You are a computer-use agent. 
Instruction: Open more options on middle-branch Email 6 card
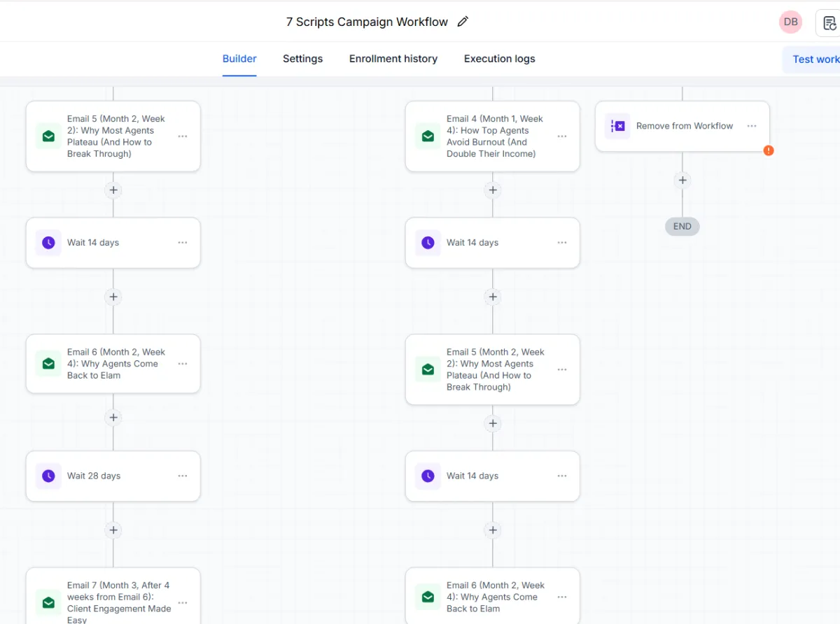(562, 597)
